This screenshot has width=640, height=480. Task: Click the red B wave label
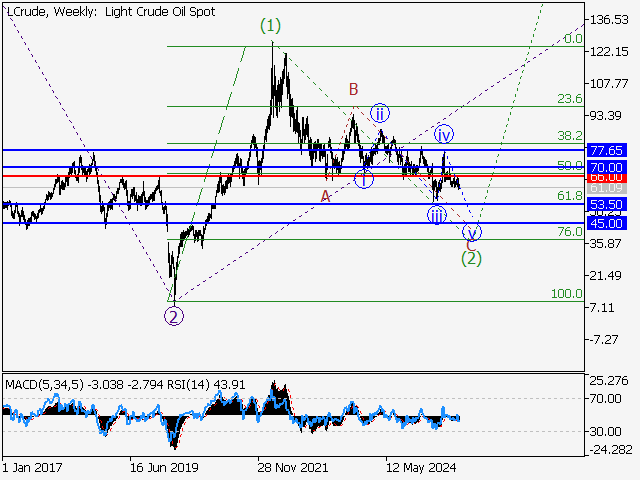(x=353, y=90)
